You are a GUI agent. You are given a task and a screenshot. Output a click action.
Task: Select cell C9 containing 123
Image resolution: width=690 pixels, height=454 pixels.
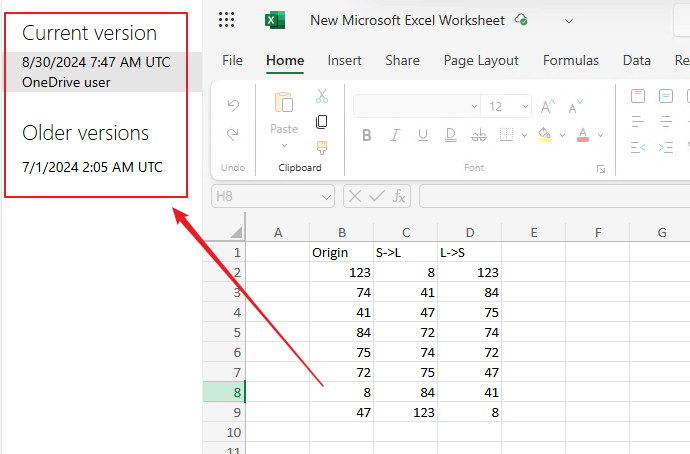click(x=405, y=412)
